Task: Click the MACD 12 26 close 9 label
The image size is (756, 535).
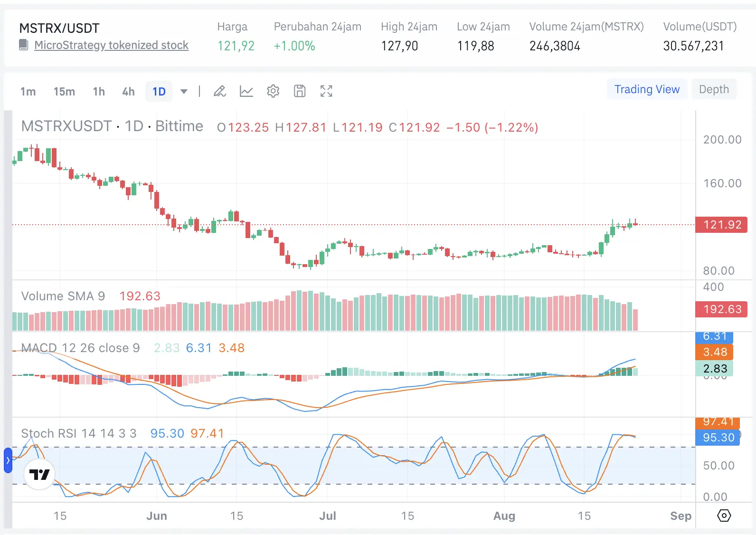Action: click(x=81, y=348)
